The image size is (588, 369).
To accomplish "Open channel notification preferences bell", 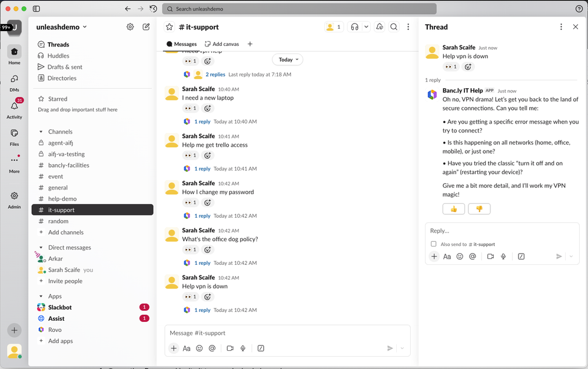I will 379,27.
